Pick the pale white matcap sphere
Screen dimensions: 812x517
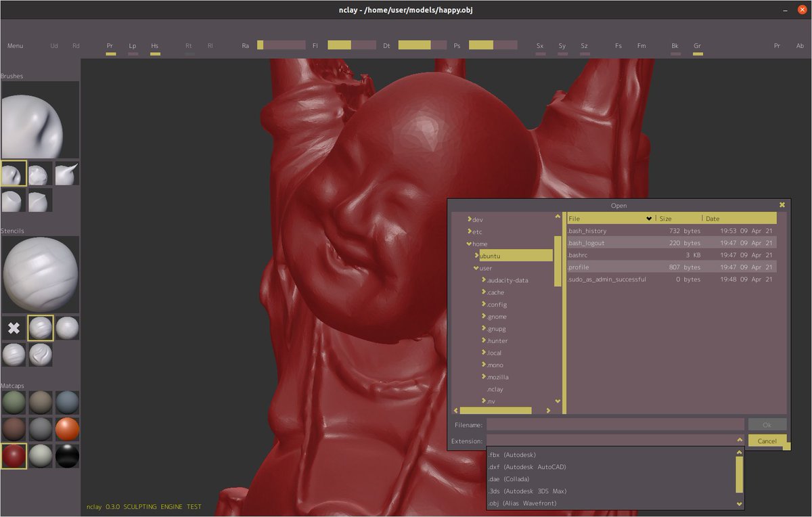(x=41, y=456)
